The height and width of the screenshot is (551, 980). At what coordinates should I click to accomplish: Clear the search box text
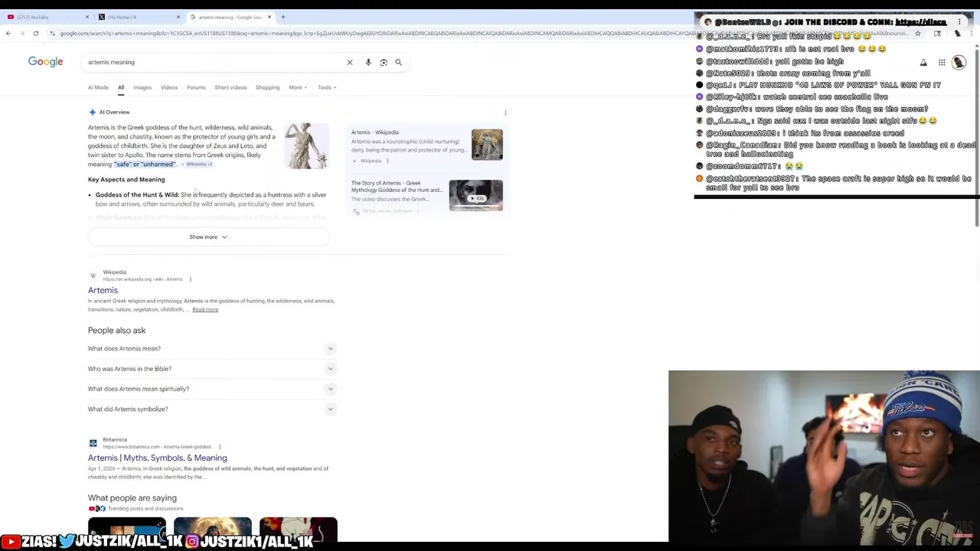coord(350,62)
